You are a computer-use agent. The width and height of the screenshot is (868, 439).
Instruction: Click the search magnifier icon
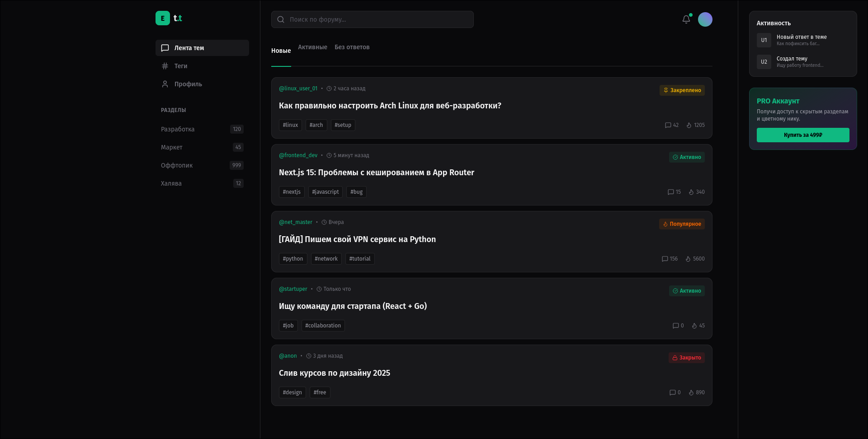click(281, 19)
